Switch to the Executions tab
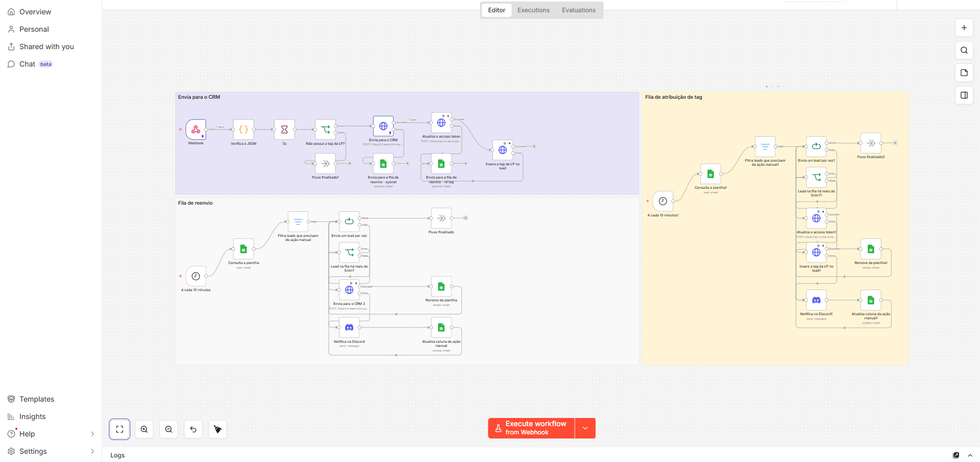 (x=533, y=10)
